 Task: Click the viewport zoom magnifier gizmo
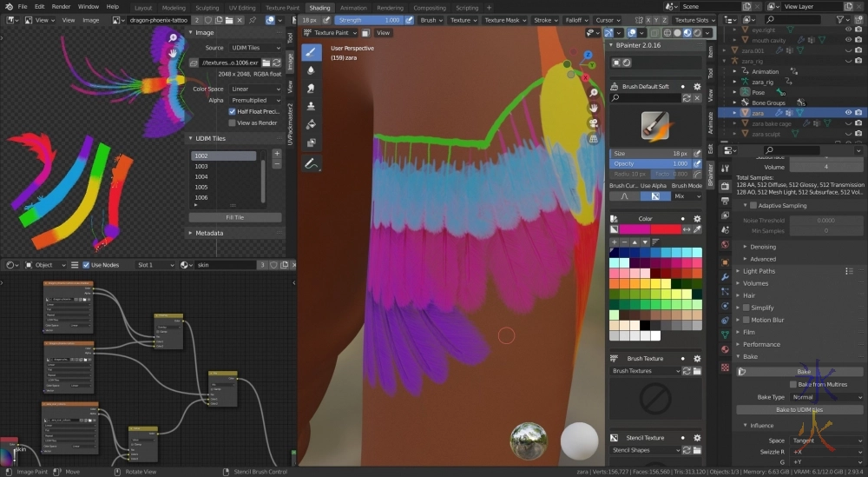(x=593, y=93)
